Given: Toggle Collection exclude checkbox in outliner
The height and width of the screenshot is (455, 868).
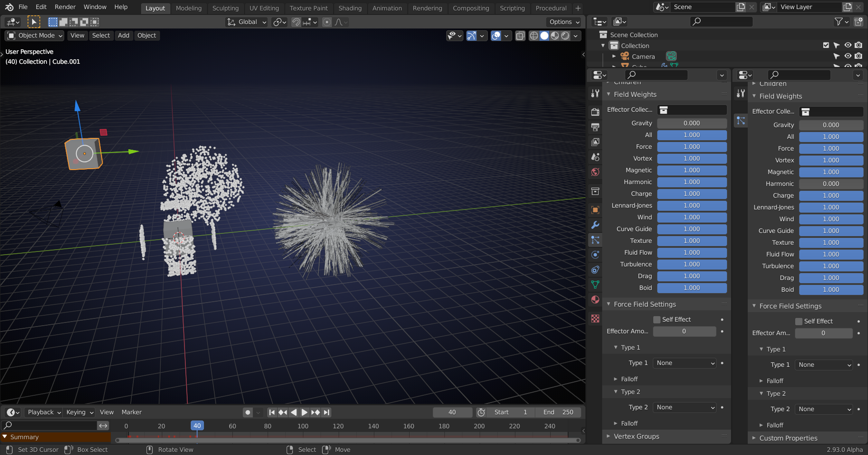Looking at the screenshot, I should [x=826, y=45].
